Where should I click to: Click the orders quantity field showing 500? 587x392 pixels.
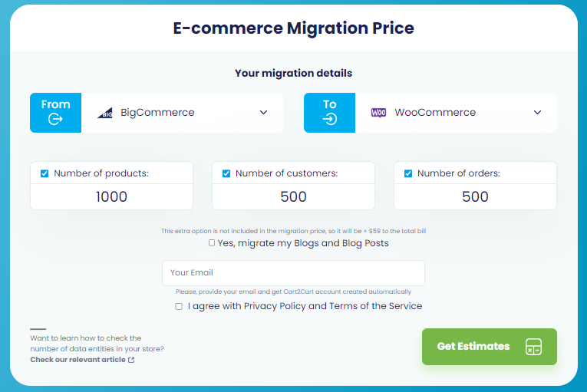(475, 197)
